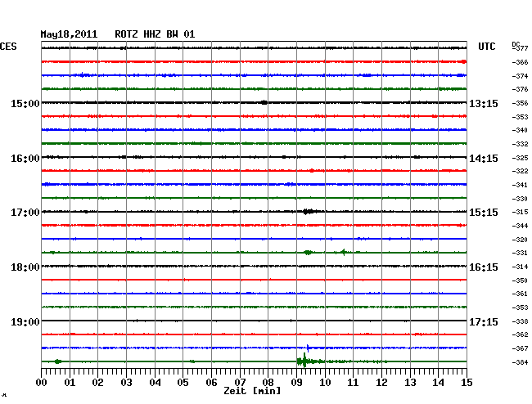Select the DC offset value -344
This screenshot has height=404, width=532.
click(x=520, y=226)
